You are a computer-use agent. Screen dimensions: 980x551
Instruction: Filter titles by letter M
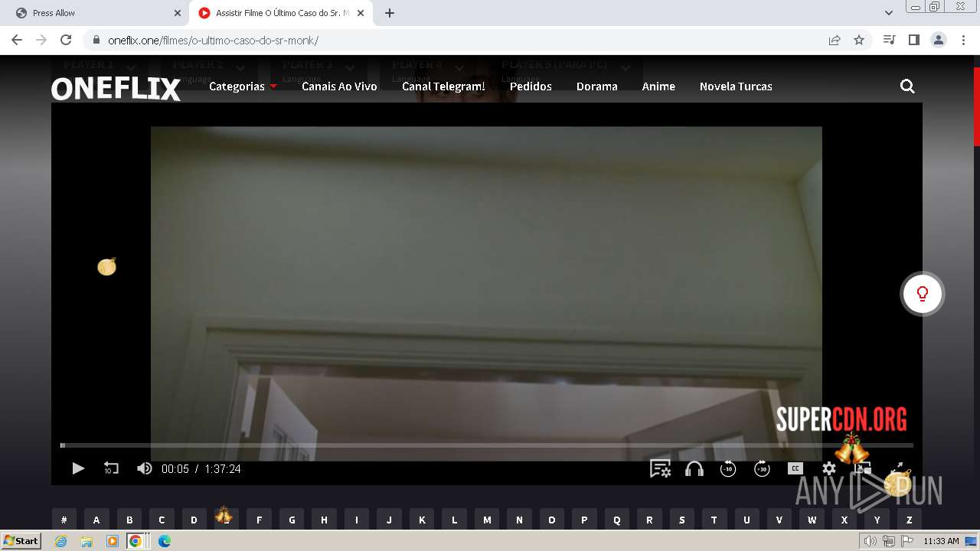pos(487,520)
